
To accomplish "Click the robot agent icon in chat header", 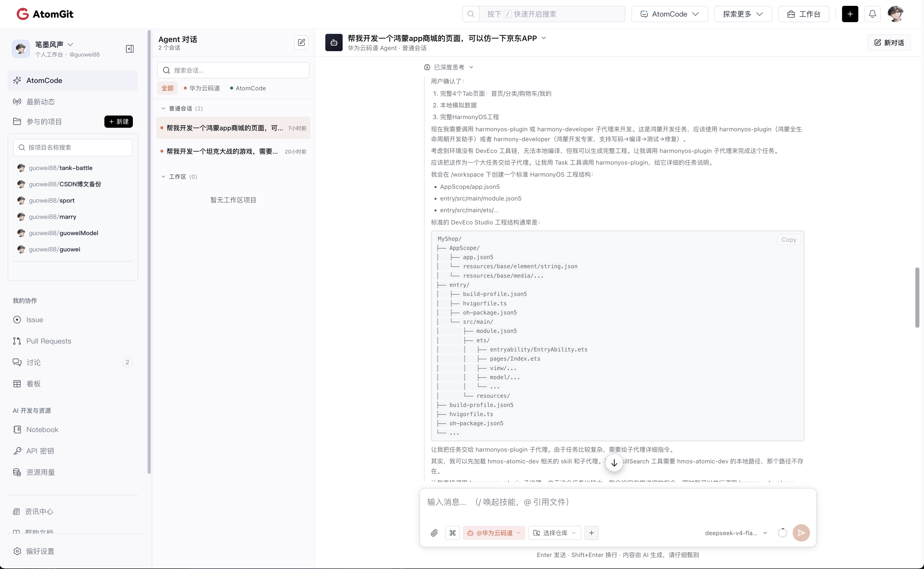I will pos(334,42).
